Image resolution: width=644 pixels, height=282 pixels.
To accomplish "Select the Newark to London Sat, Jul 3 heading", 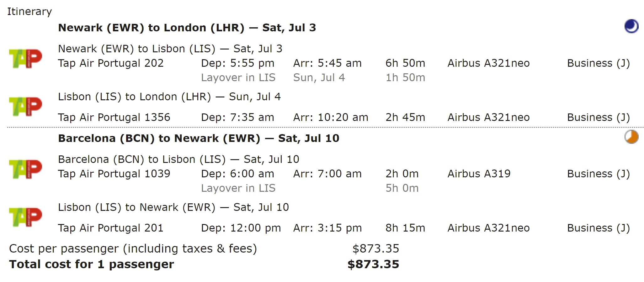I will pyautogui.click(x=187, y=28).
